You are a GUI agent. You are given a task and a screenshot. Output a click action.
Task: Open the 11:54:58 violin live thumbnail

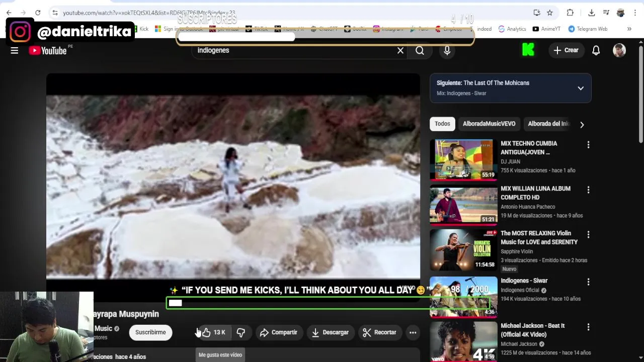click(463, 250)
